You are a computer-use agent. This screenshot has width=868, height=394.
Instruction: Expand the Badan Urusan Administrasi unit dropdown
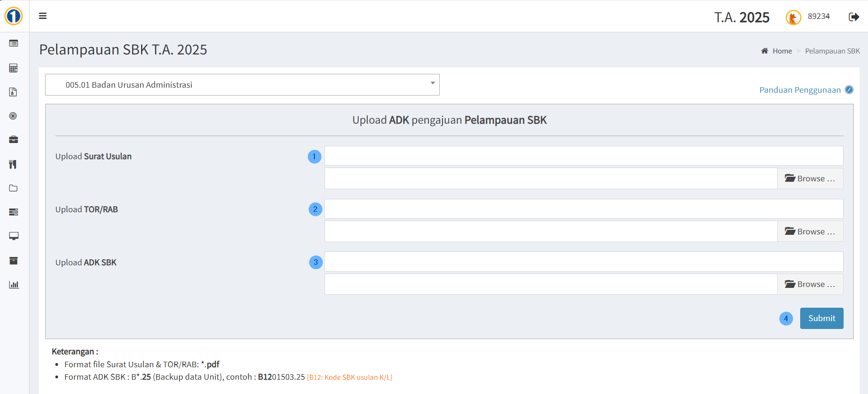pyautogui.click(x=242, y=85)
